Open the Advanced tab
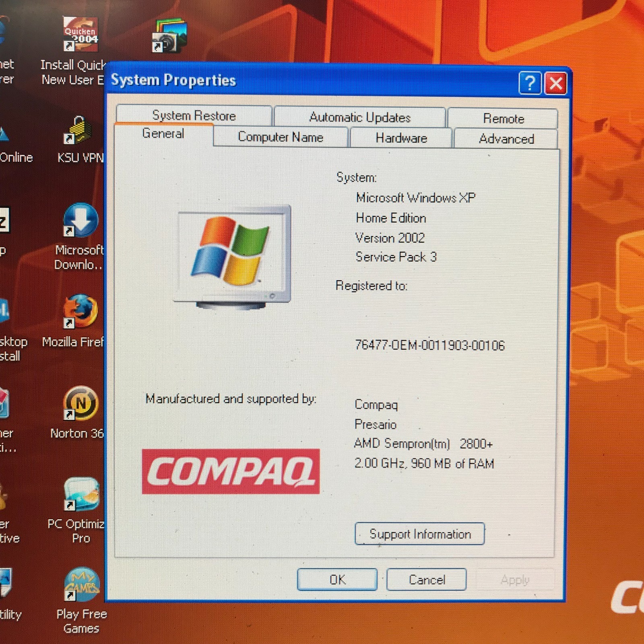The image size is (644, 644). [x=506, y=139]
